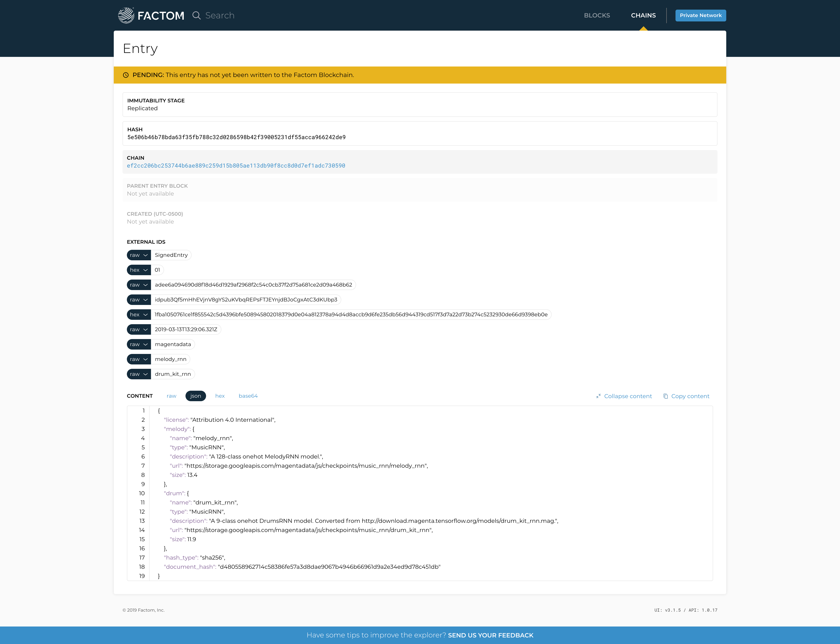This screenshot has width=840, height=644.
Task: Click SEND US YOUR FEEDBACK link
Action: 490,635
